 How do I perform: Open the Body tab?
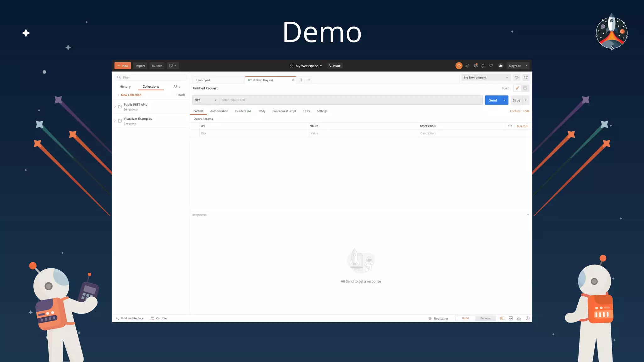[262, 111]
